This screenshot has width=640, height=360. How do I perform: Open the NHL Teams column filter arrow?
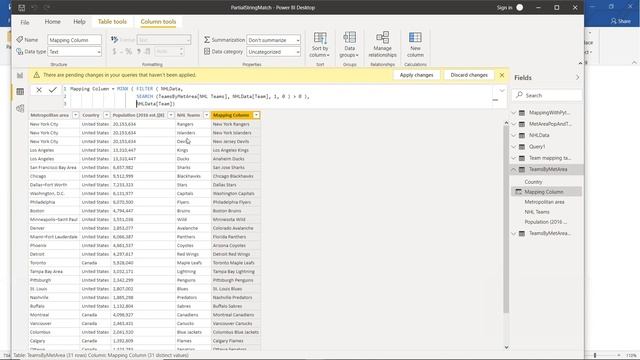click(207, 115)
